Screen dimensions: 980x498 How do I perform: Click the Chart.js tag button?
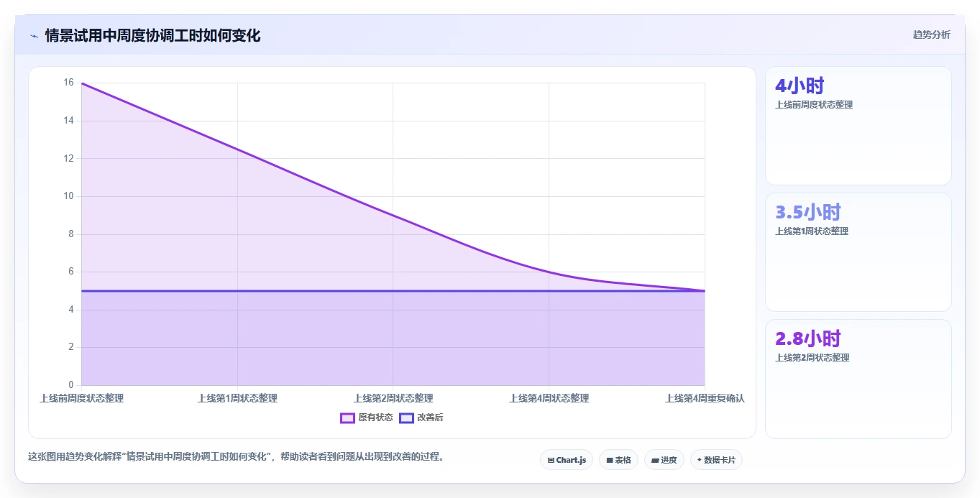tap(567, 460)
